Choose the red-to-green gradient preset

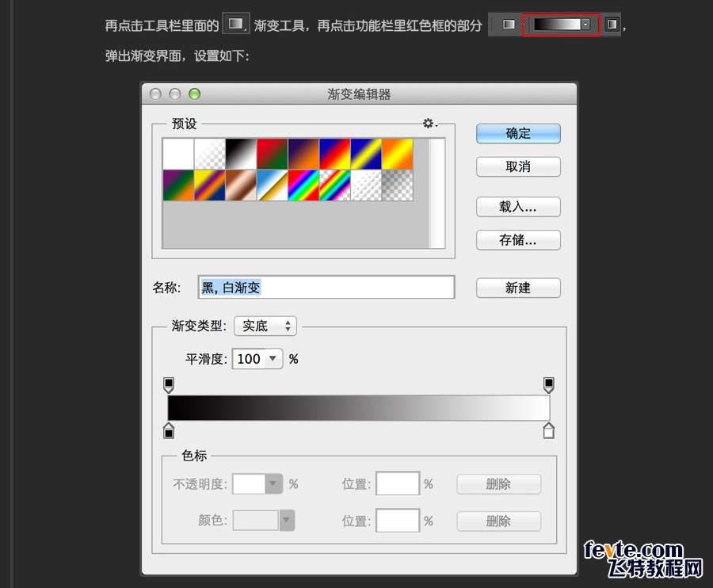coord(273,155)
